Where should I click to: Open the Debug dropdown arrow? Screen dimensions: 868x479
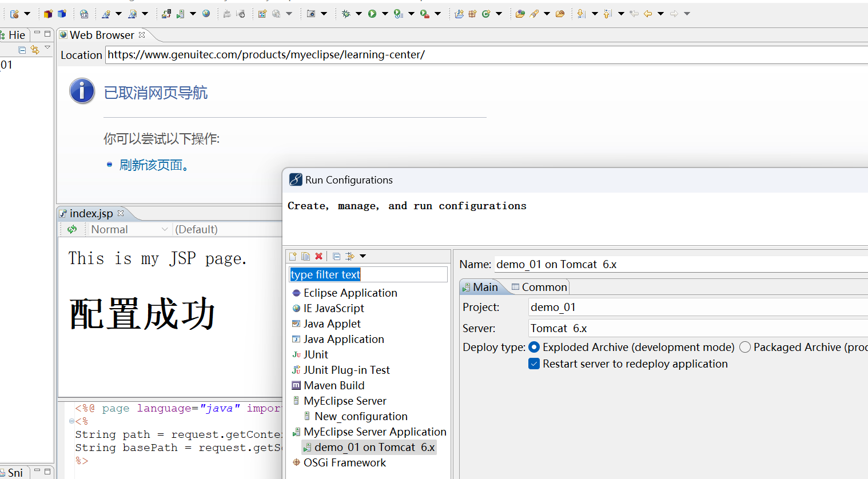pyautogui.click(x=359, y=14)
